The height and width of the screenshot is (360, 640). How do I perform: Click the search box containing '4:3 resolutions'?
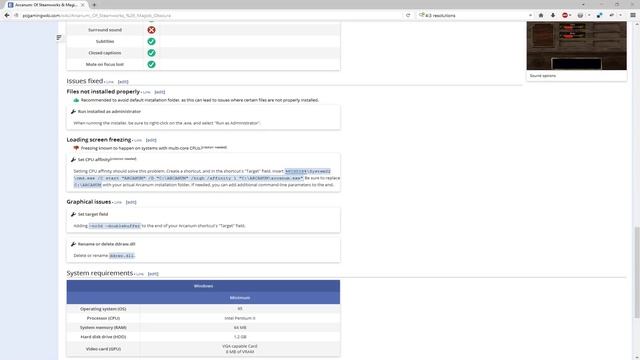[x=475, y=15]
